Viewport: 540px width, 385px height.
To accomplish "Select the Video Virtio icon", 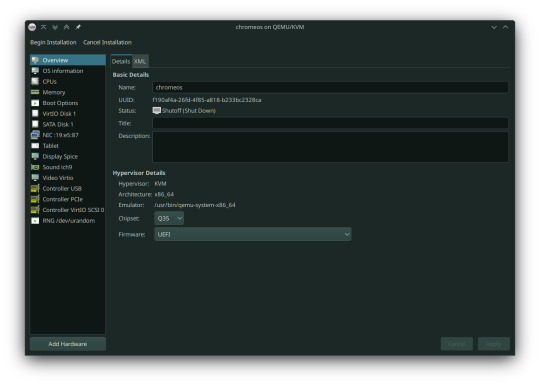I will (x=35, y=178).
